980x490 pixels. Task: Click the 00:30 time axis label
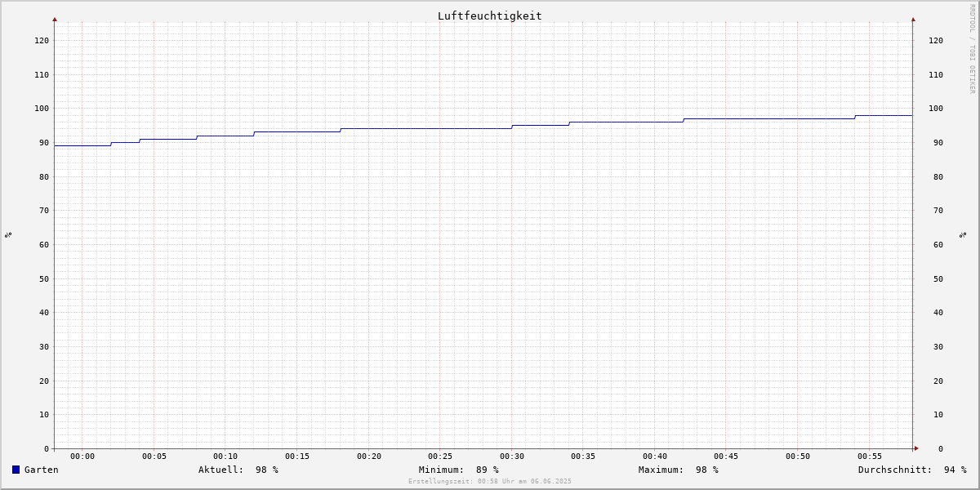point(512,457)
